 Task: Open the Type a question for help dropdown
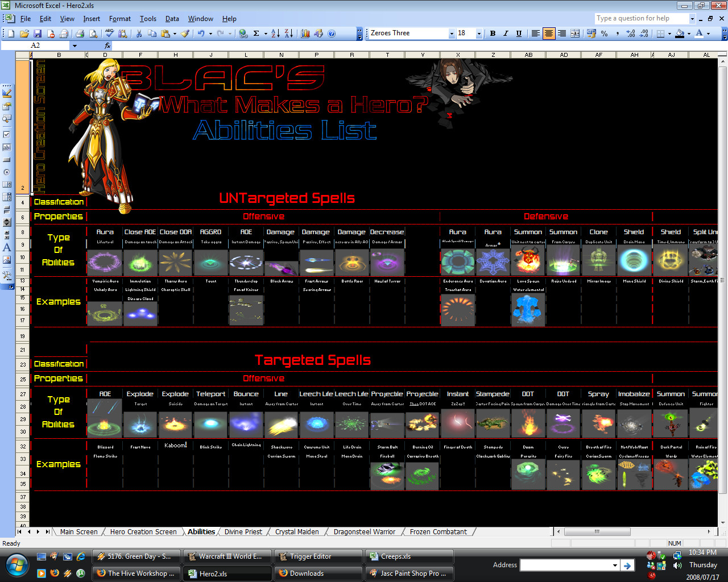[692, 19]
